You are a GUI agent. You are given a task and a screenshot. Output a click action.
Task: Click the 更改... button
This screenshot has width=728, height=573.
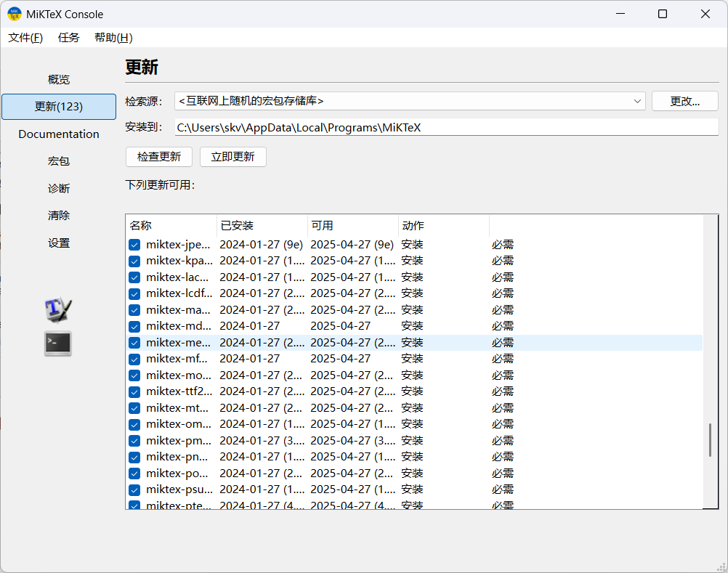point(685,101)
